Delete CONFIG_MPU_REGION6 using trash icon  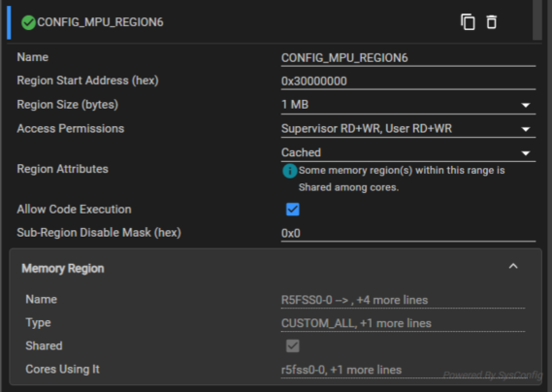pyautogui.click(x=492, y=22)
